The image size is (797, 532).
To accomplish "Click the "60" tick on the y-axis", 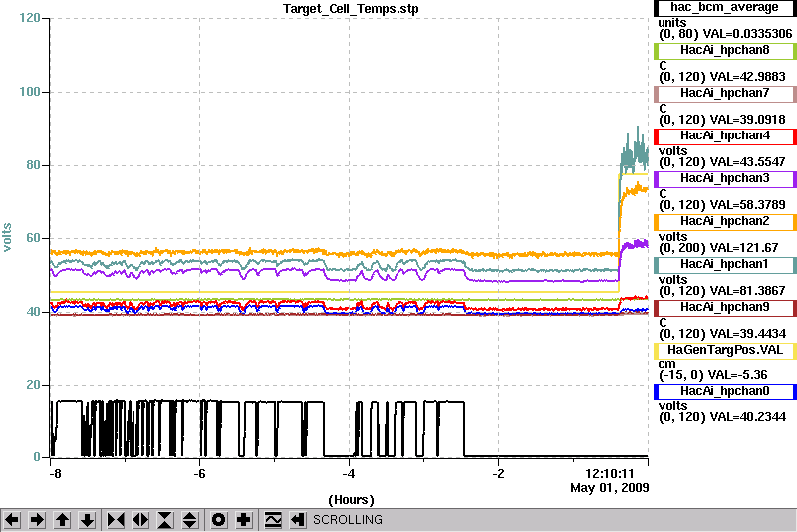I will (34, 238).
